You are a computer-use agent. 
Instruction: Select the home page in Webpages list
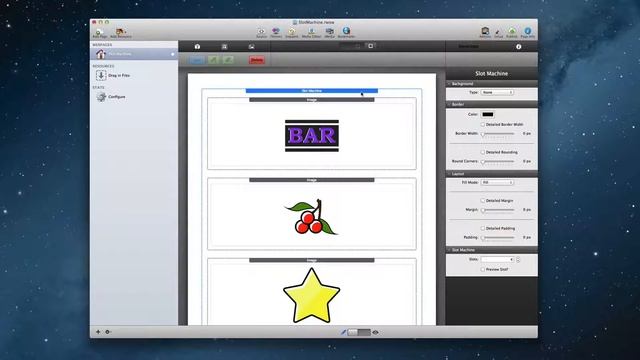tap(134, 54)
